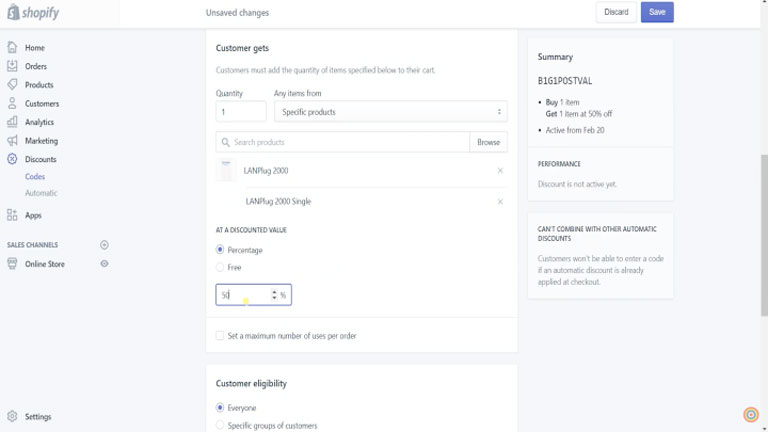Remove LANPlug 2000 product
The width and height of the screenshot is (768, 432).
coord(500,170)
